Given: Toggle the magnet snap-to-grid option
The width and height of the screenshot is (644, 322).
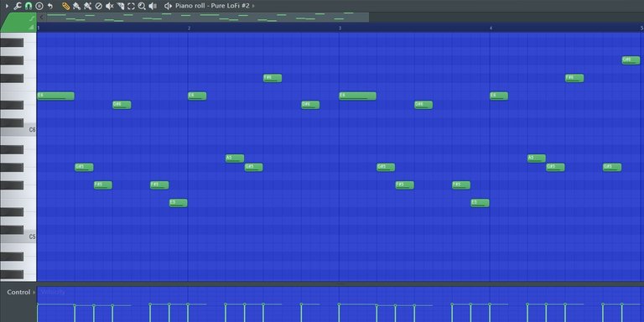Looking at the screenshot, I should (x=29, y=6).
